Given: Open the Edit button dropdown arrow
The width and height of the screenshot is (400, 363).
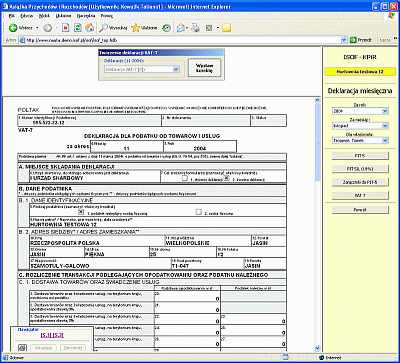Looking at the screenshot, I should click(218, 28).
